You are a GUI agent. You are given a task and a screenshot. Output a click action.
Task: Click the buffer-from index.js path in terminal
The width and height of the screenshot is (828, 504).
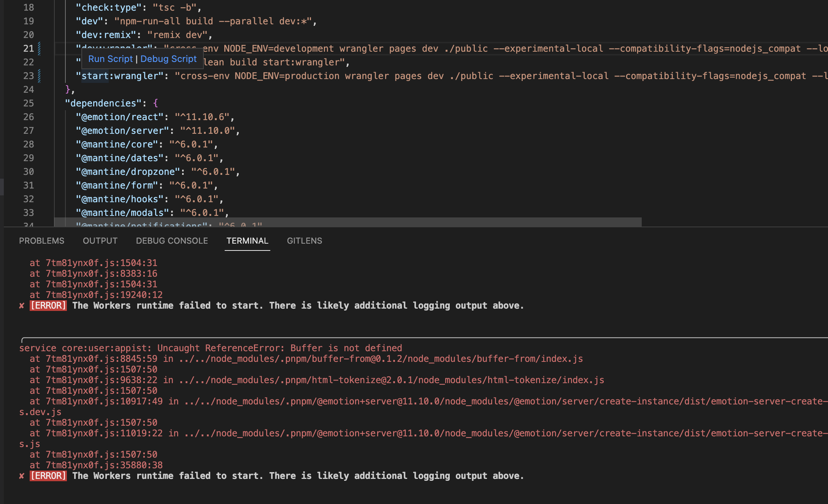click(380, 358)
